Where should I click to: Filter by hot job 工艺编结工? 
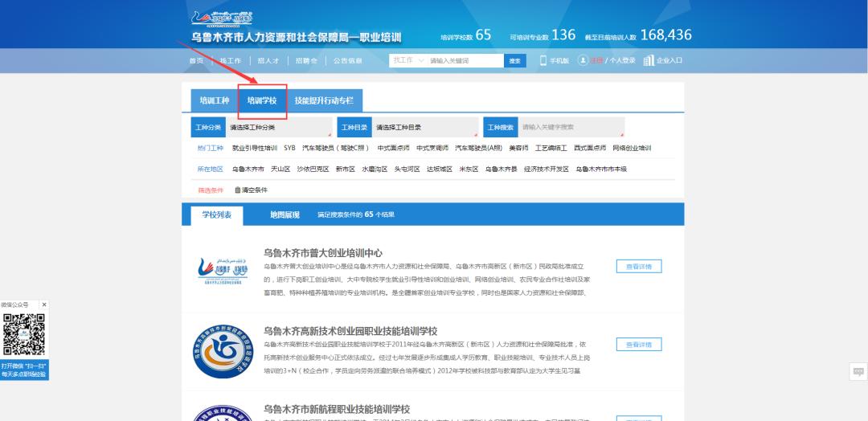551,149
